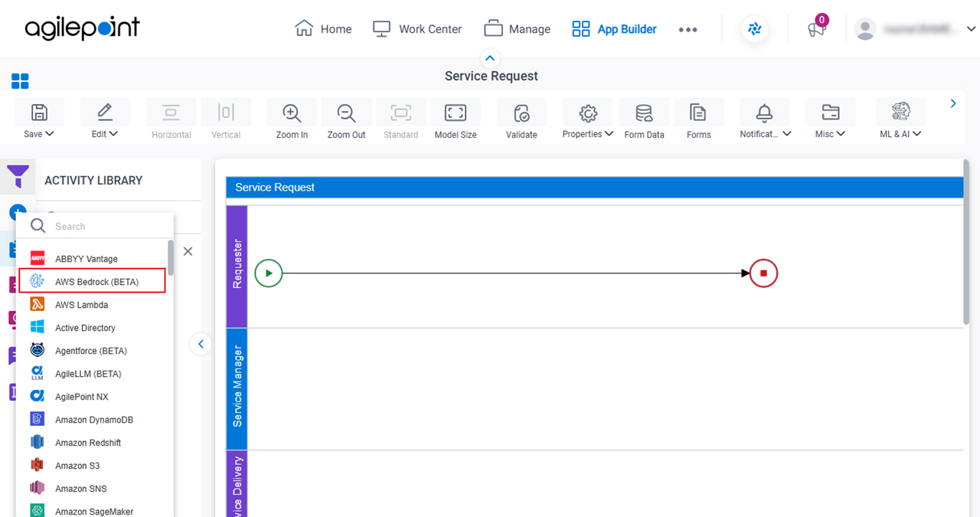Click the activity Search field

point(95,227)
